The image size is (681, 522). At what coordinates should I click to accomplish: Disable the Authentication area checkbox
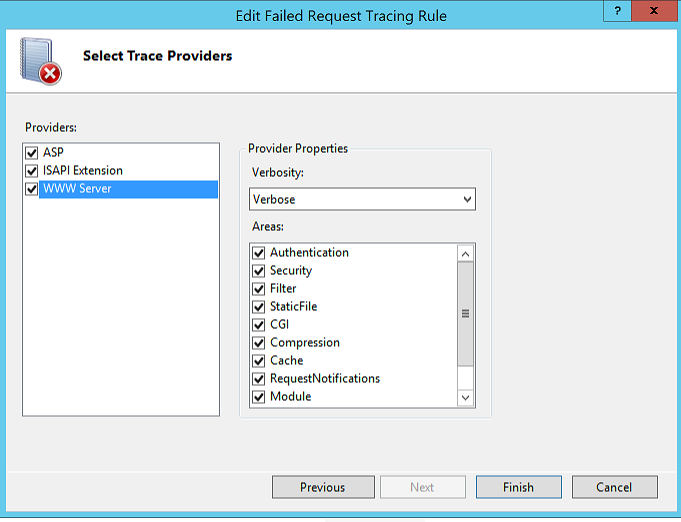point(259,253)
